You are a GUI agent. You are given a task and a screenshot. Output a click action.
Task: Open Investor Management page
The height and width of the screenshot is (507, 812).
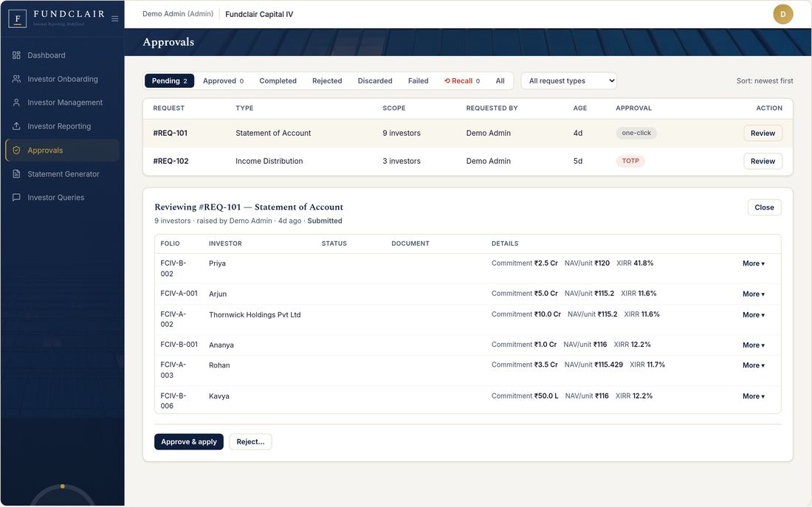pyautogui.click(x=62, y=103)
